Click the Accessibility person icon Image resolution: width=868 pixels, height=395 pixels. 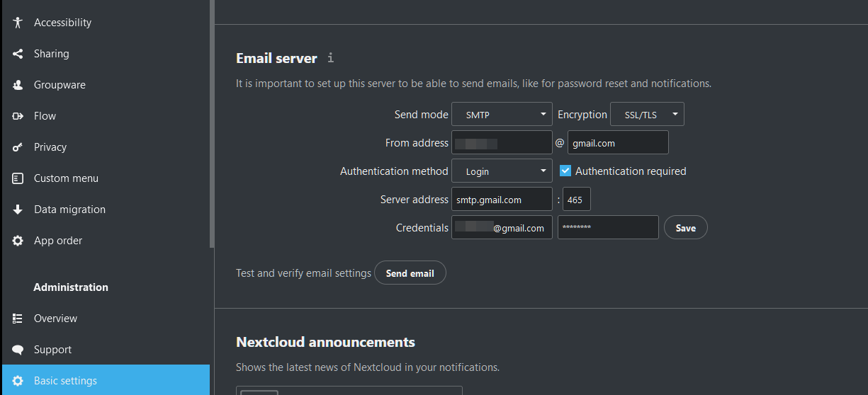click(18, 23)
